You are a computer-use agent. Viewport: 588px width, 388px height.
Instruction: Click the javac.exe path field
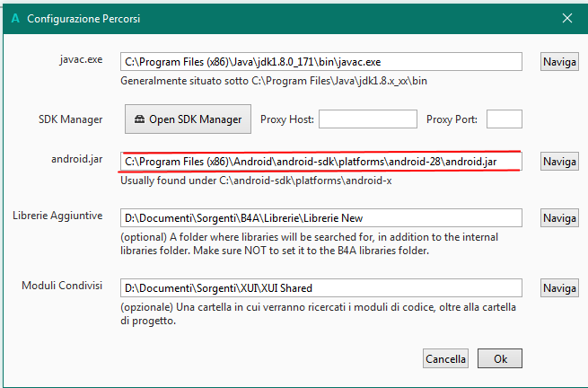click(321, 62)
